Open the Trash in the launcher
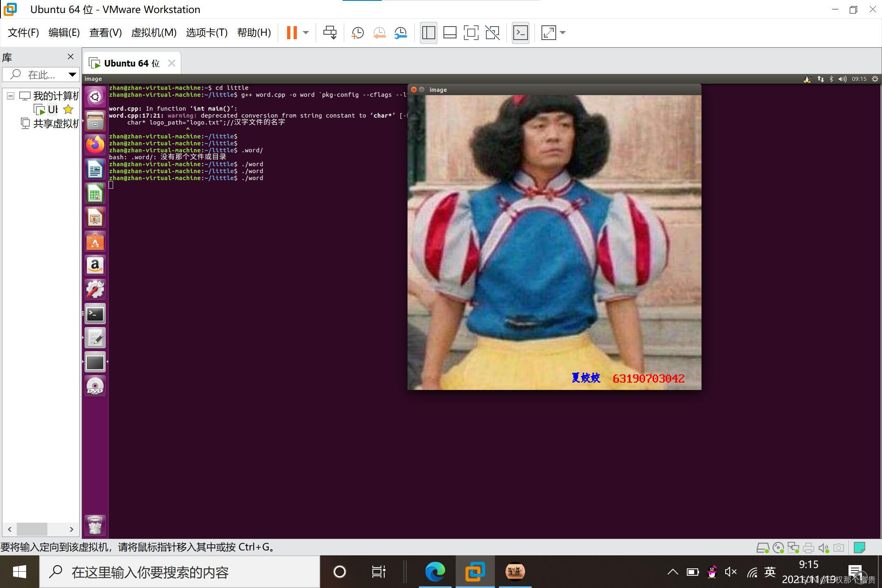The width and height of the screenshot is (882, 588). (95, 525)
